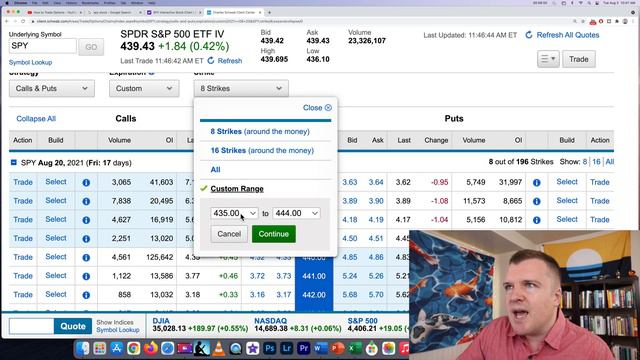Click Show Indices link in bottom bar
This screenshot has width=640, height=360.
(115, 322)
